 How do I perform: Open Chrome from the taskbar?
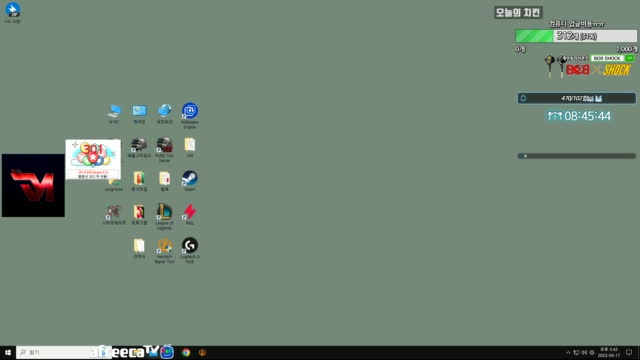tap(186, 352)
